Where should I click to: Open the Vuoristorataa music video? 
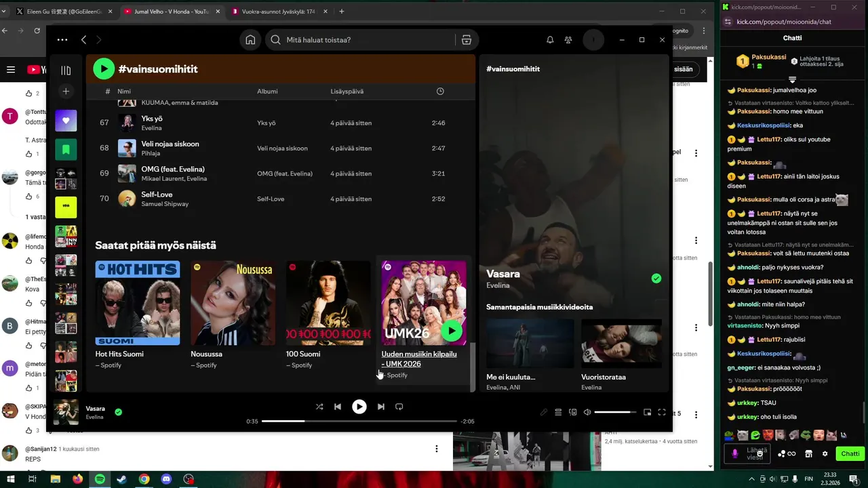(621, 354)
